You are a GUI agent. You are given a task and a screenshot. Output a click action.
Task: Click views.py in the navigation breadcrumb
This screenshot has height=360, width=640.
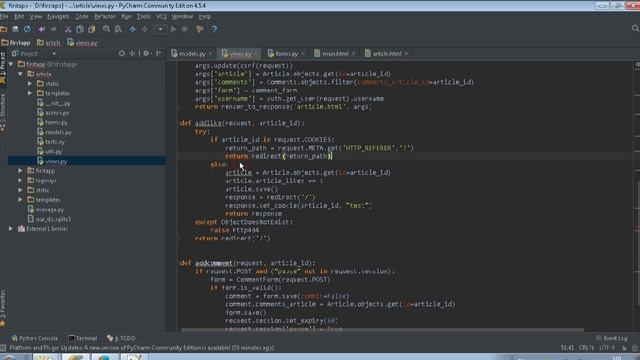pos(82,42)
